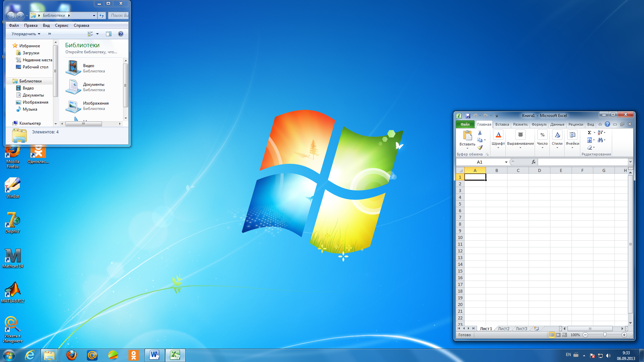The width and height of the screenshot is (644, 362).
Task: Open the Customize Quick Access Toolbar dropdown
Action: pyautogui.click(x=497, y=116)
